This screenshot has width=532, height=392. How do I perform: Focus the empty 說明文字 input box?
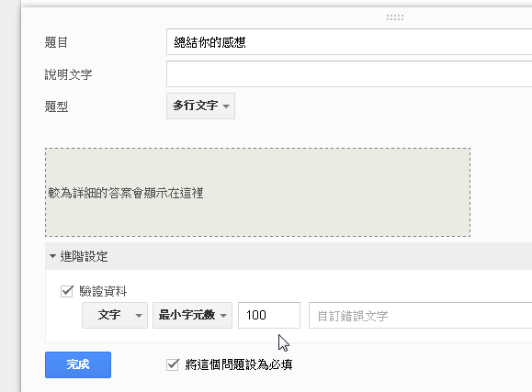[x=349, y=74]
